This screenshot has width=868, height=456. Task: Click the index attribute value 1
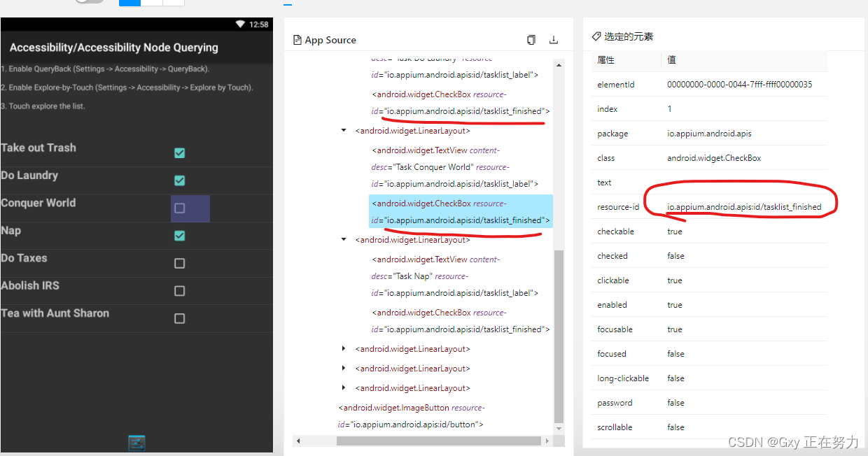pos(670,109)
